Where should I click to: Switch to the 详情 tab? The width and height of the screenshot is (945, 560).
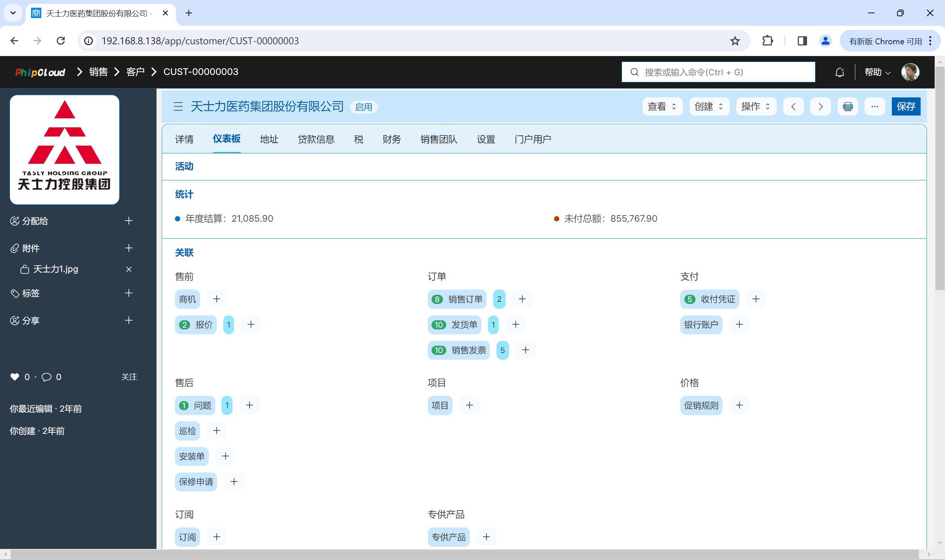(184, 139)
